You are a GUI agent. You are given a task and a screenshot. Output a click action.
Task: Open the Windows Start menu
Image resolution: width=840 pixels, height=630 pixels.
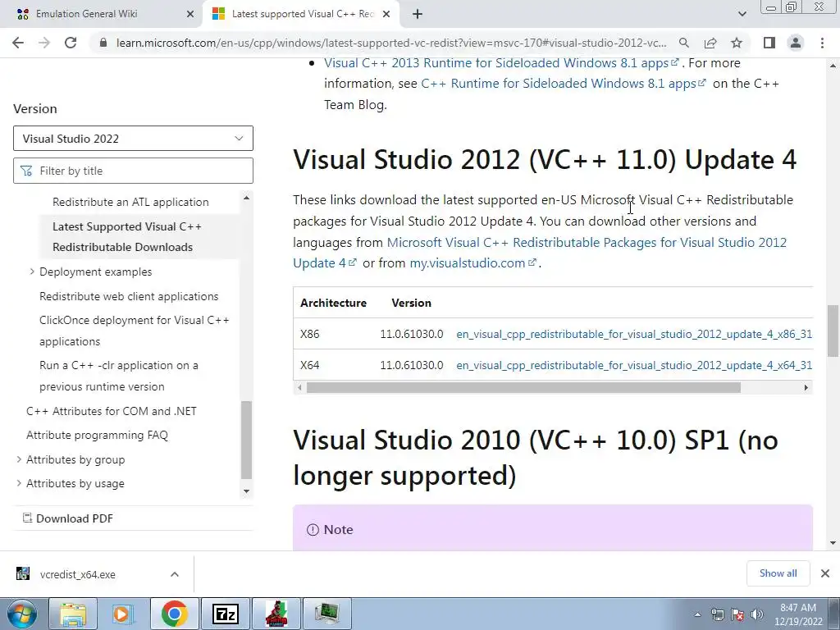point(21,614)
